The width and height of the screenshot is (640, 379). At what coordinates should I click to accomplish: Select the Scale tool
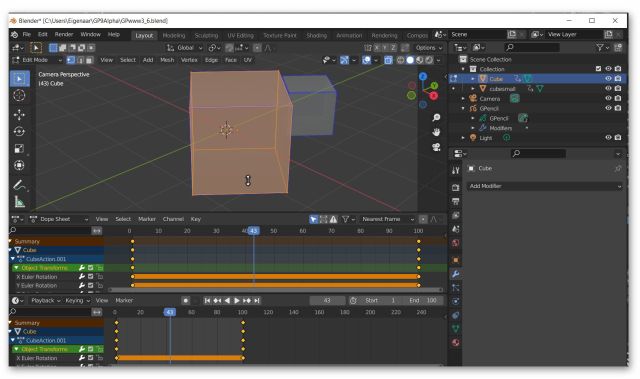[x=19, y=148]
